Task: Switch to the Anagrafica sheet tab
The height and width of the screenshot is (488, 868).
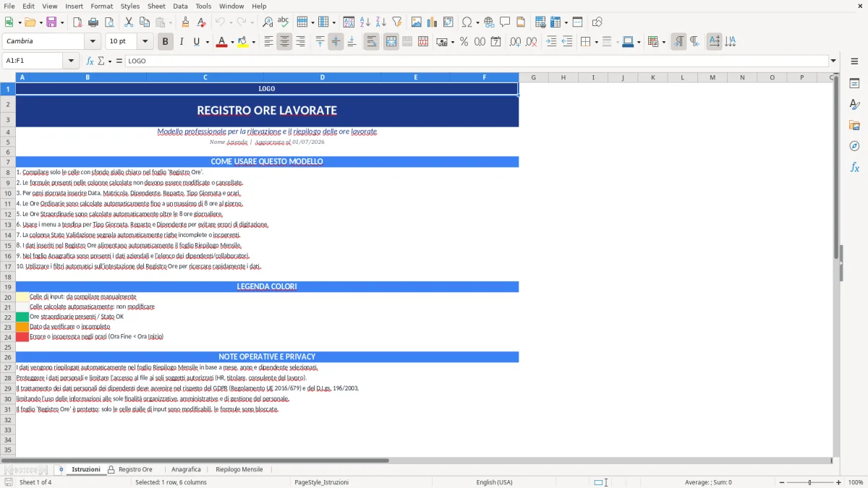Action: coord(186,469)
